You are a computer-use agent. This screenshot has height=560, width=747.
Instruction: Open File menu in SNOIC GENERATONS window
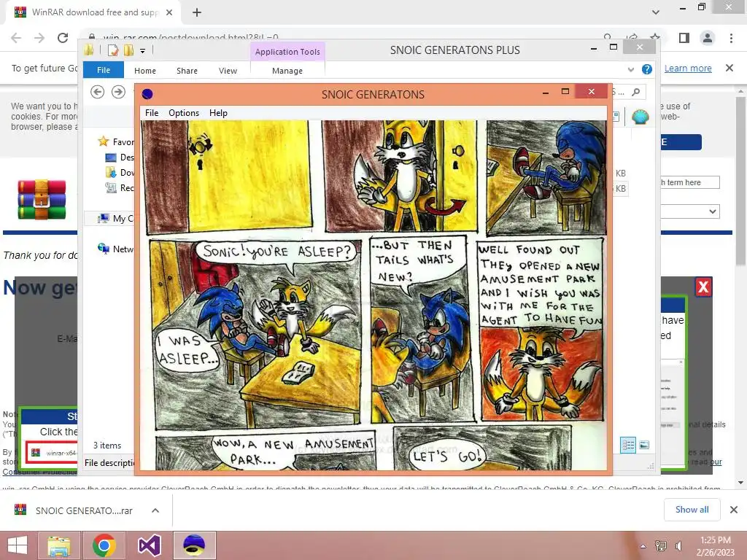tap(152, 113)
